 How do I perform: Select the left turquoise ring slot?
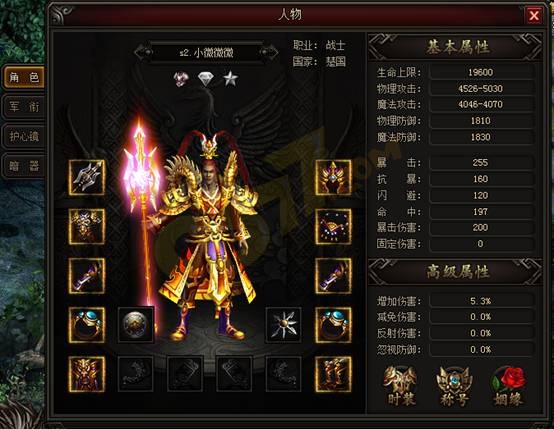[x=87, y=325]
